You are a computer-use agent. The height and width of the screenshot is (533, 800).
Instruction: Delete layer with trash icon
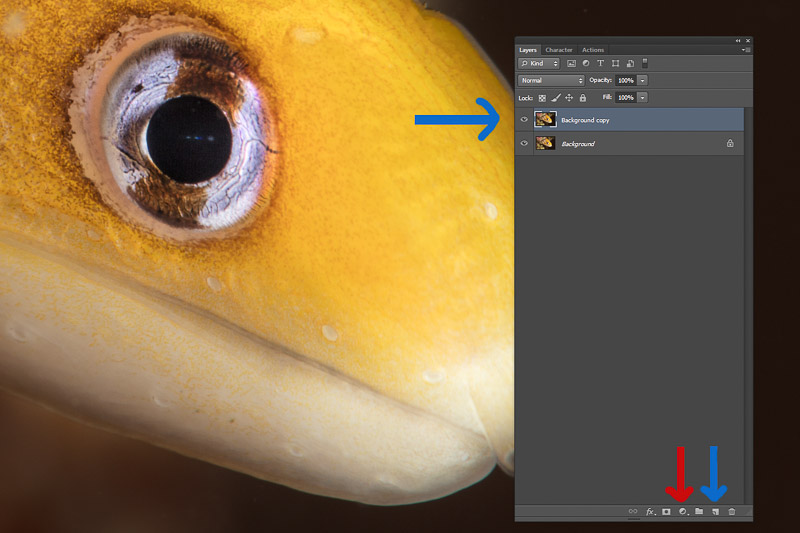(x=732, y=511)
